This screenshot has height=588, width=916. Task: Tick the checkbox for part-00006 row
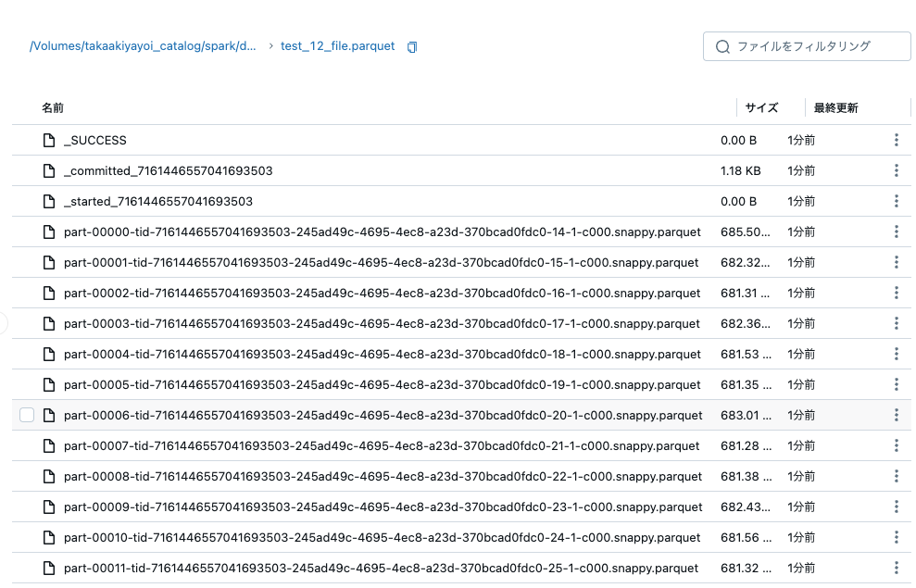coord(27,415)
